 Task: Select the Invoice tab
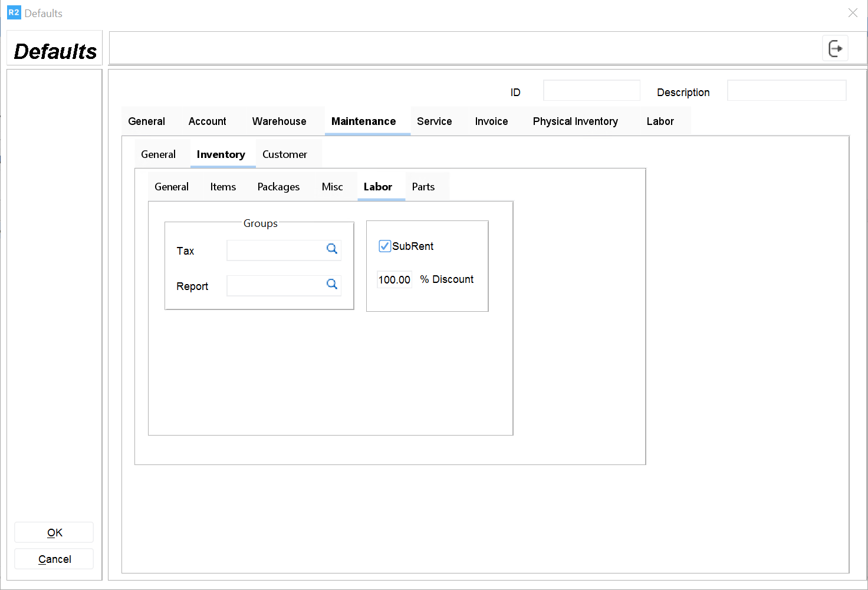(x=491, y=121)
